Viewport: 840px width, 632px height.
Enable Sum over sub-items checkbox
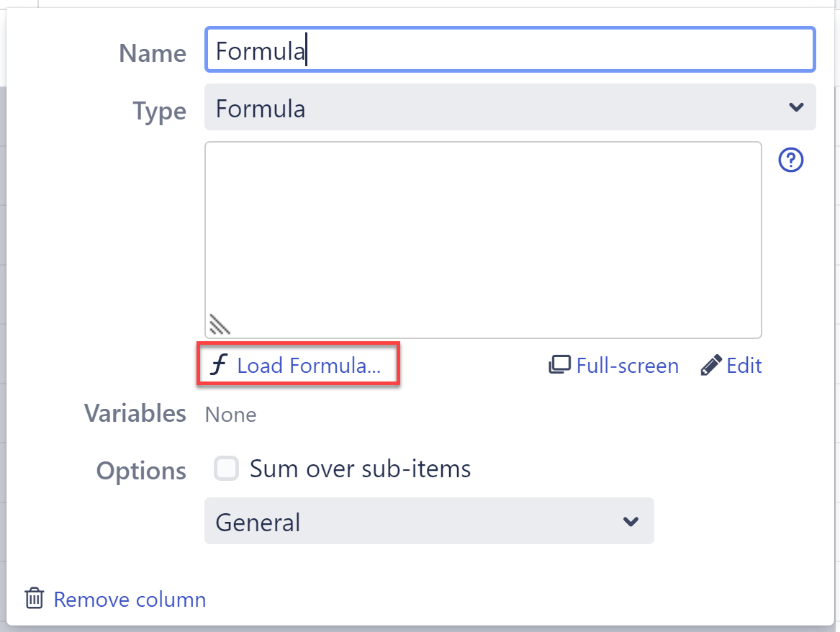point(227,469)
